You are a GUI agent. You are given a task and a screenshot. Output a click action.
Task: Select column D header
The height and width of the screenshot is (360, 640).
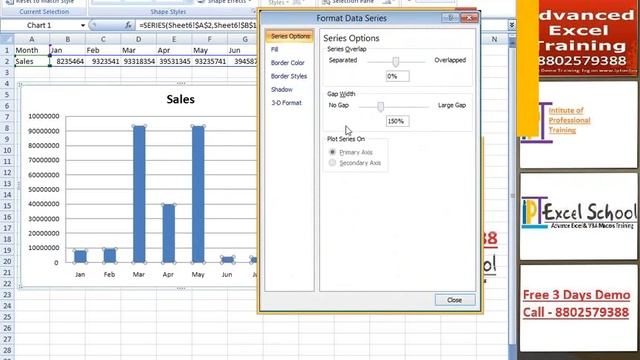click(x=138, y=39)
